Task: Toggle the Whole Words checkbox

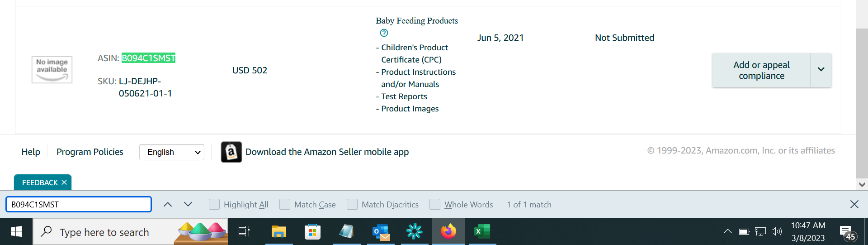Action: click(x=435, y=204)
